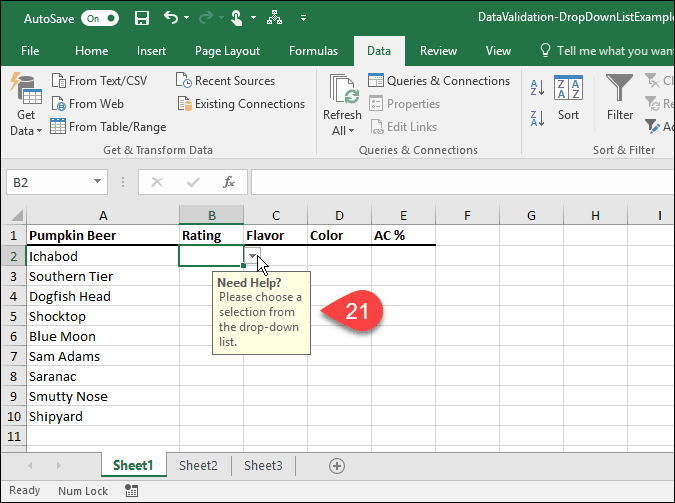Open Customize Quick Access Toolbar dropdown

(303, 18)
